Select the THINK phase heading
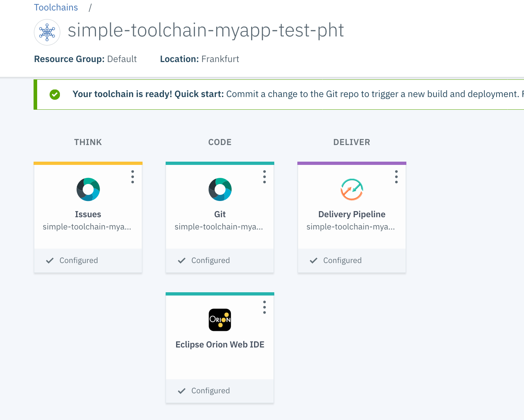Screen dimensions: 524x420 pos(88,142)
